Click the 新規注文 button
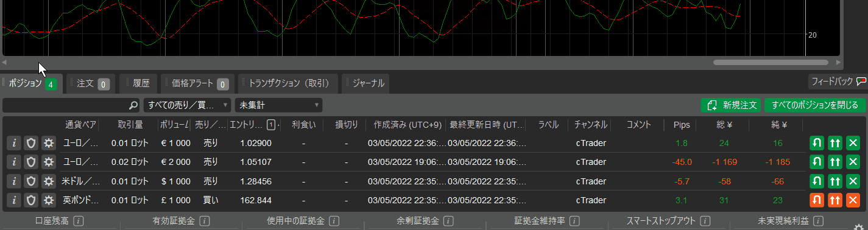Viewport: 868px width, 230px height. tap(732, 105)
